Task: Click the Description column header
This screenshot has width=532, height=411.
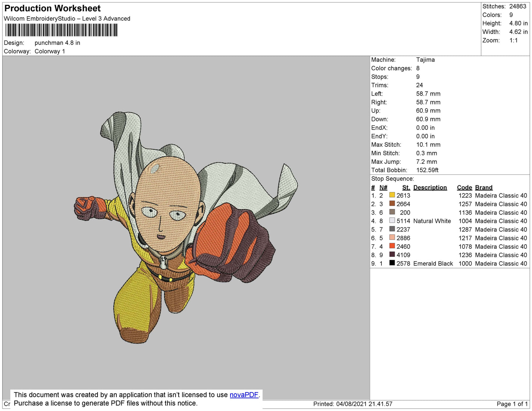Action: tap(430, 187)
